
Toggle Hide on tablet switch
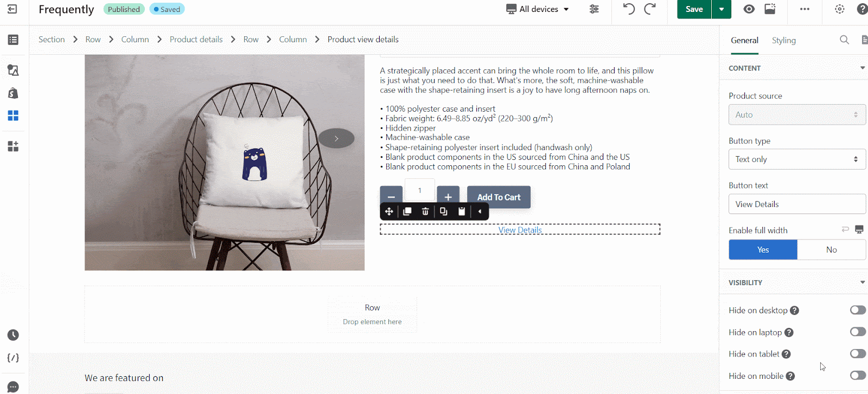(858, 353)
